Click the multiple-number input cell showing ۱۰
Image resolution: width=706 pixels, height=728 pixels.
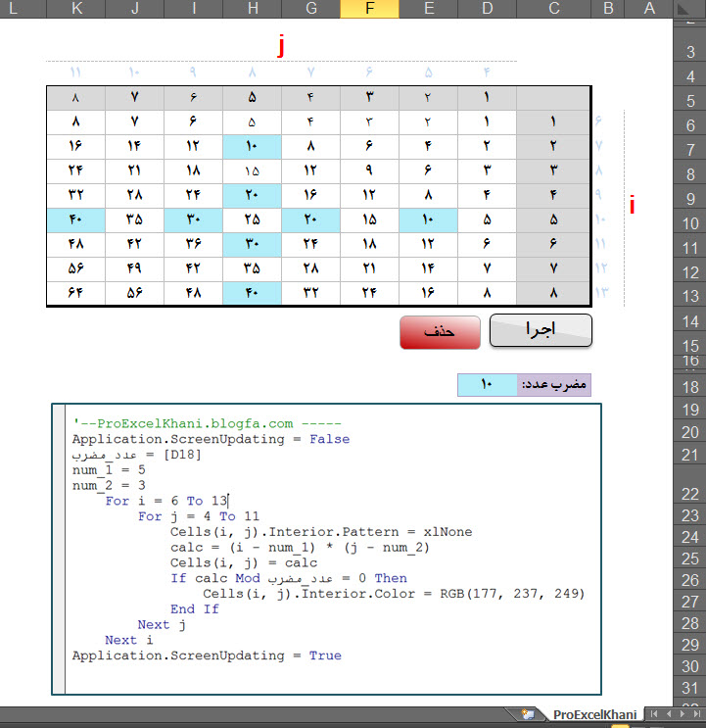pyautogui.click(x=487, y=384)
